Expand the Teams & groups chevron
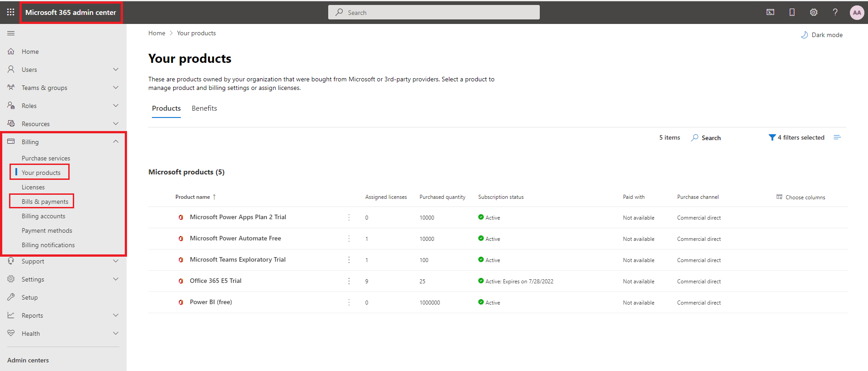Image resolution: width=868 pixels, height=371 pixels. (116, 87)
